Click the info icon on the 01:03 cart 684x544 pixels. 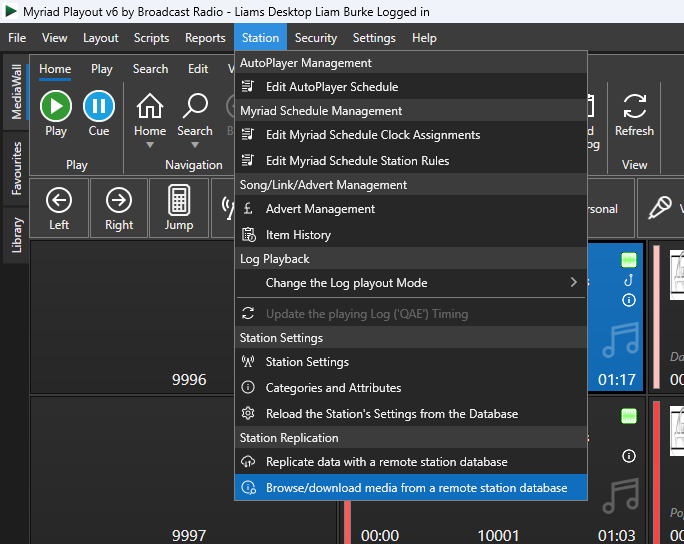click(x=629, y=456)
